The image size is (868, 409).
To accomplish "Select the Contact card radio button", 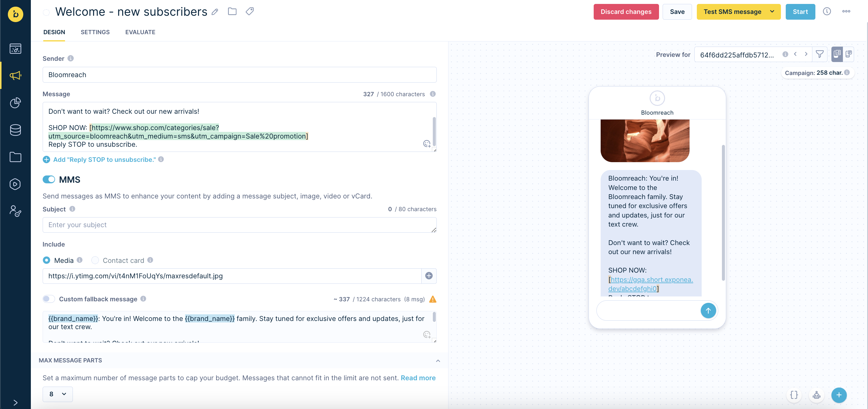I will [x=95, y=260].
